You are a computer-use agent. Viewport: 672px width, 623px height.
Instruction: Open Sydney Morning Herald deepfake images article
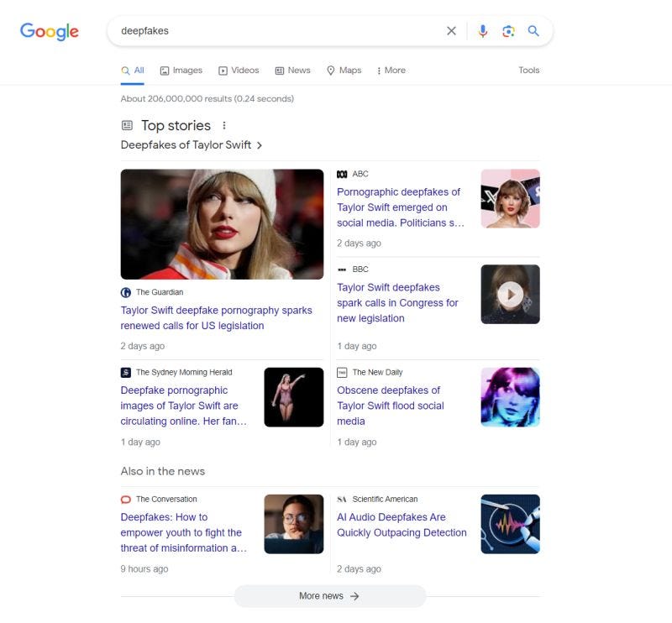tap(183, 406)
